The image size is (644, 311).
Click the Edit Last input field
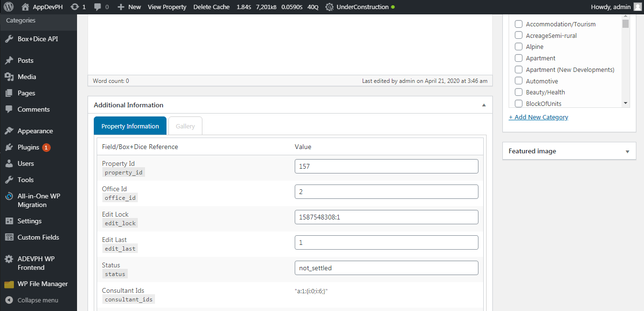pyautogui.click(x=387, y=242)
